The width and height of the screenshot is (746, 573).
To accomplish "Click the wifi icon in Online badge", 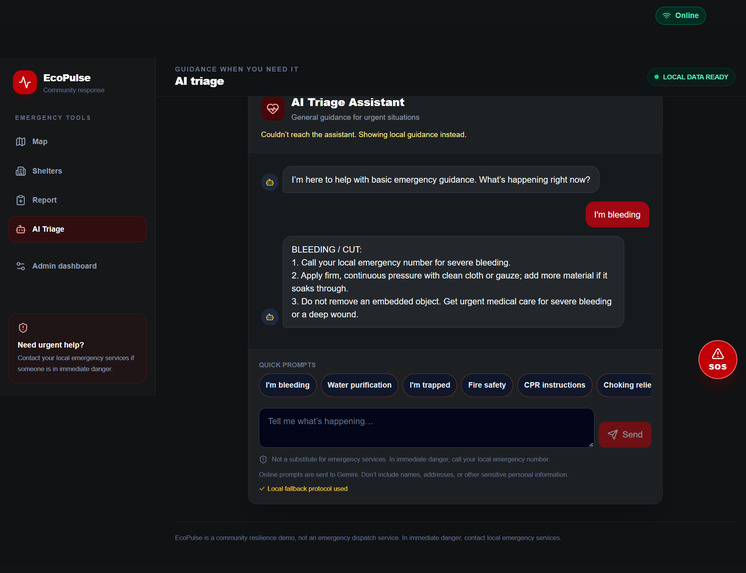I will [667, 16].
